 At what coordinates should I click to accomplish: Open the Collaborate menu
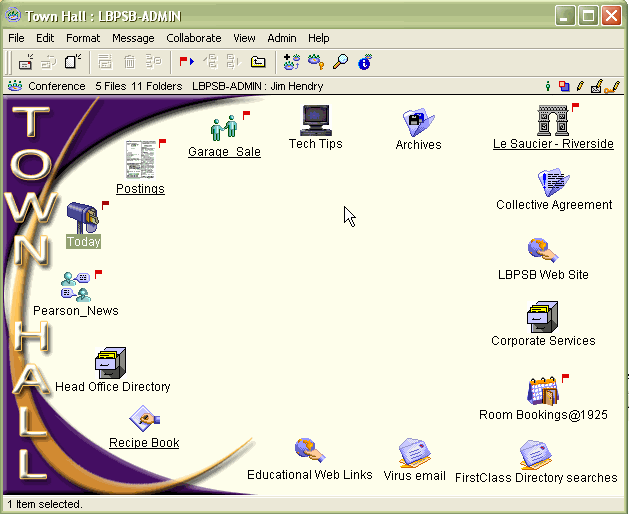pyautogui.click(x=194, y=38)
